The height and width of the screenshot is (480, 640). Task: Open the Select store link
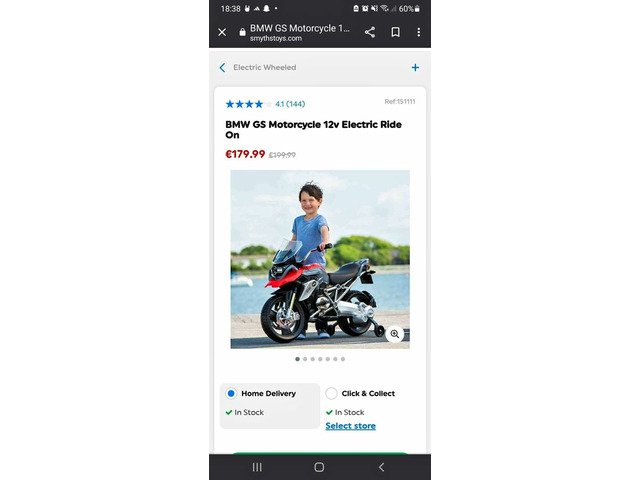pyautogui.click(x=351, y=426)
